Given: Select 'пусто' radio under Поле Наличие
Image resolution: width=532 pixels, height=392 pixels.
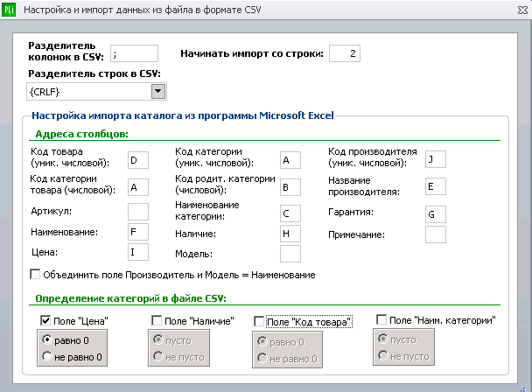Looking at the screenshot, I should [158, 339].
